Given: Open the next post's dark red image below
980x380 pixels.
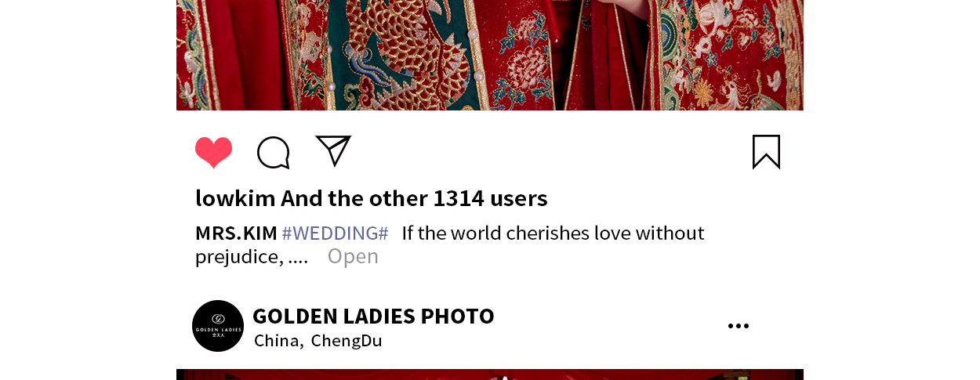Looking at the screenshot, I should tap(490, 375).
